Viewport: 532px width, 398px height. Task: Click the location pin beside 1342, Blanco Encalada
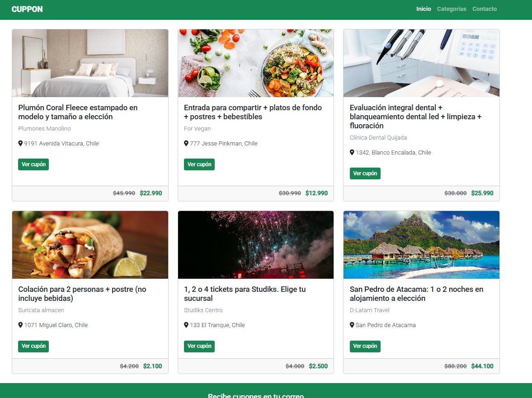[352, 153]
